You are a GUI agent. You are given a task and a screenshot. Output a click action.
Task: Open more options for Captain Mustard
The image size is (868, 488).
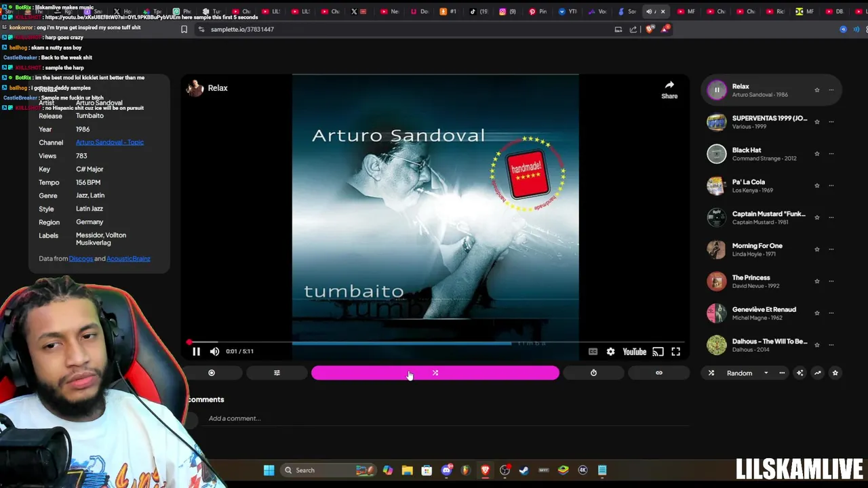pyautogui.click(x=831, y=218)
